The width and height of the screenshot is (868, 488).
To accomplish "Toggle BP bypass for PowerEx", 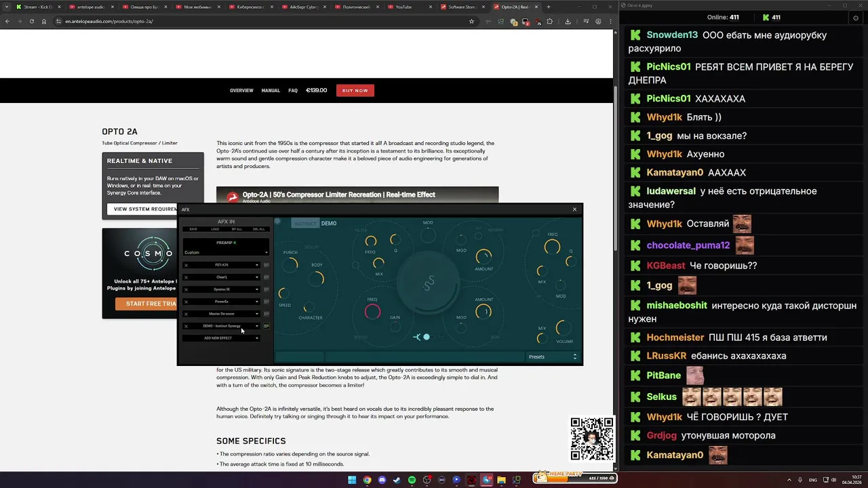I will pyautogui.click(x=267, y=302).
